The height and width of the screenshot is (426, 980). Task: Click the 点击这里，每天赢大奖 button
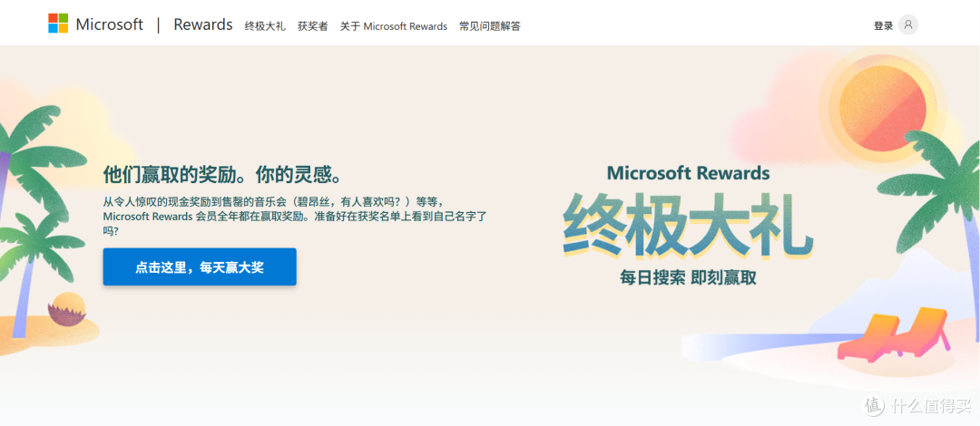[x=200, y=267]
